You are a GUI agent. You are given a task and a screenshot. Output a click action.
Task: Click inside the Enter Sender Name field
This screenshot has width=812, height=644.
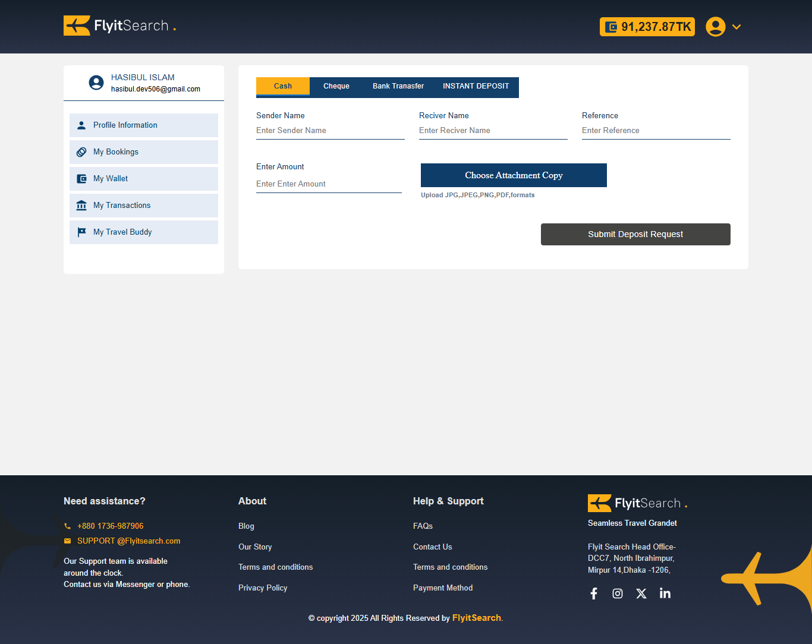point(330,130)
